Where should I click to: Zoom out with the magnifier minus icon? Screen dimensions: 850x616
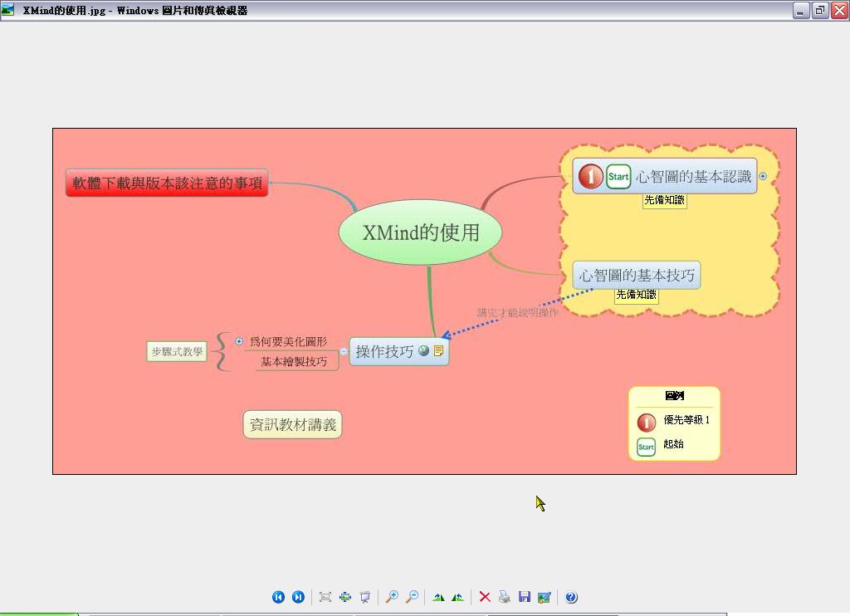(412, 597)
